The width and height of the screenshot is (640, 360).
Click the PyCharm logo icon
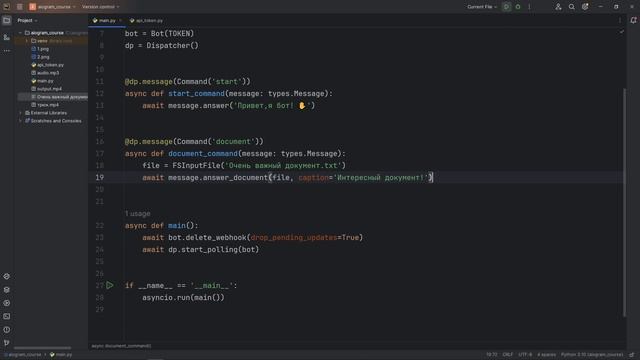[x=6, y=7]
